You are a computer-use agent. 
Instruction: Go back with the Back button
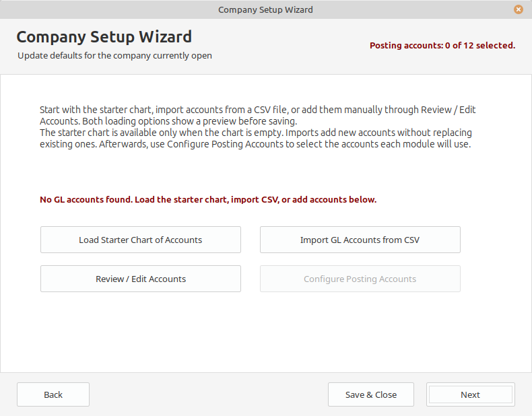pyautogui.click(x=53, y=394)
